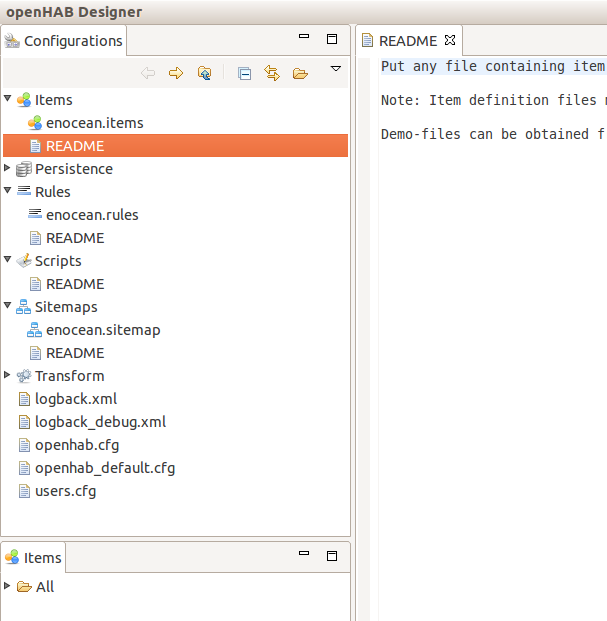This screenshot has width=607, height=621.
Task: Expand the Transform tree node
Action: [x=7, y=375]
